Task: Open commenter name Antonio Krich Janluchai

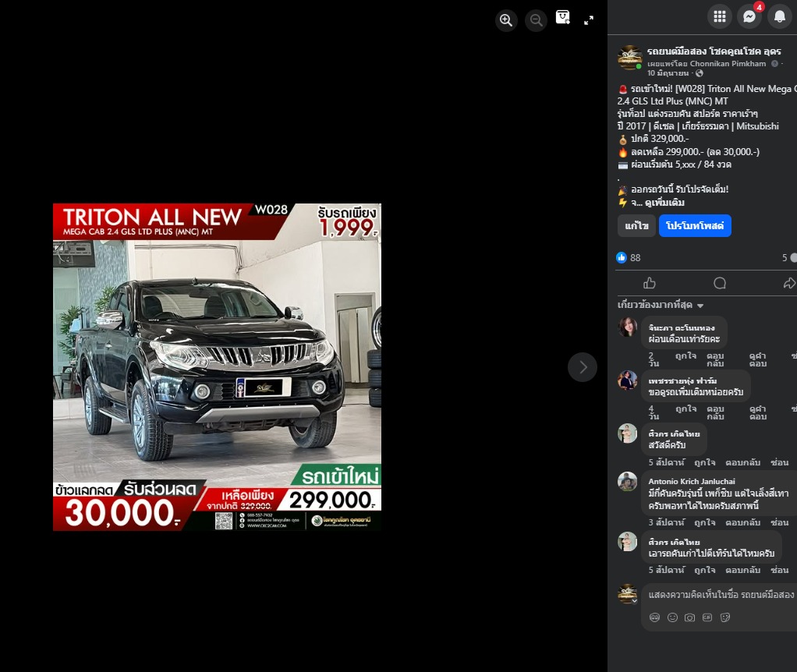Action: point(692,481)
